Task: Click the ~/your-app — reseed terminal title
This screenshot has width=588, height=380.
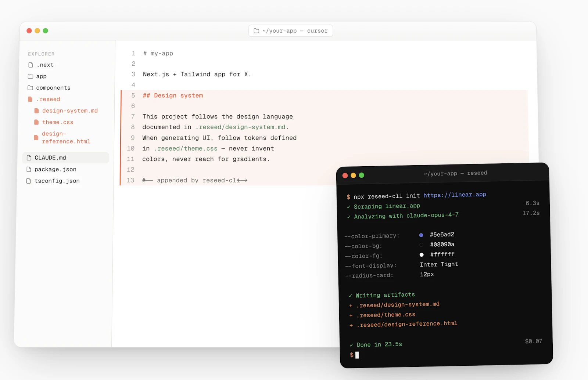Action: pyautogui.click(x=455, y=173)
